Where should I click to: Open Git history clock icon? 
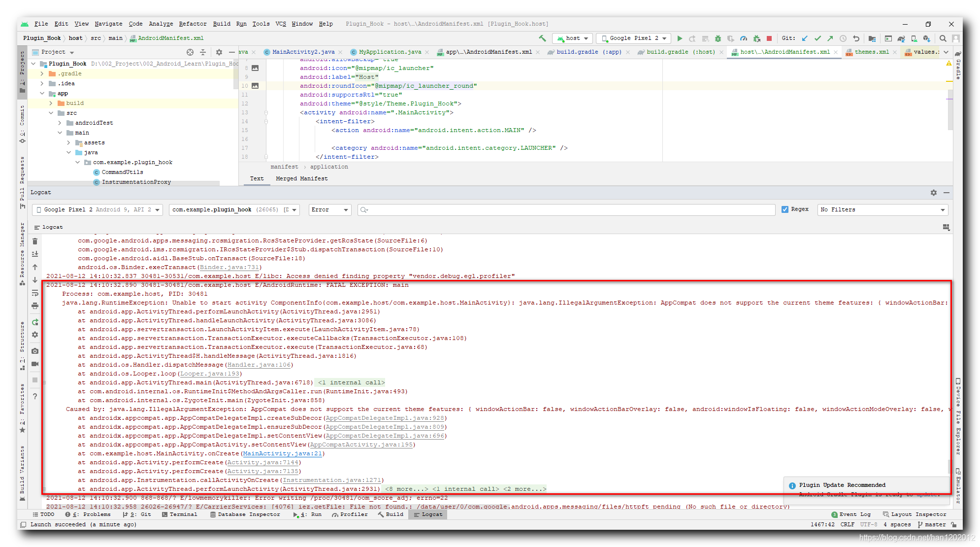[x=843, y=38]
